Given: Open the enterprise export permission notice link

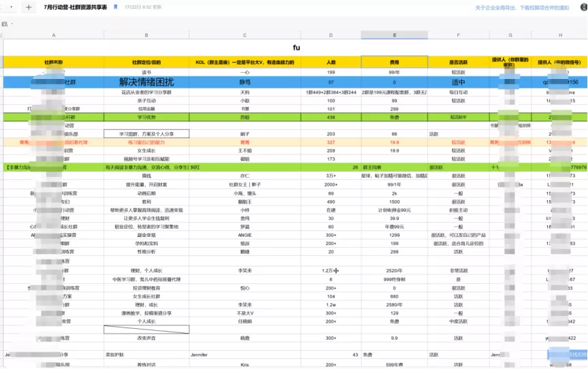Looking at the screenshot, I should coord(522,7).
